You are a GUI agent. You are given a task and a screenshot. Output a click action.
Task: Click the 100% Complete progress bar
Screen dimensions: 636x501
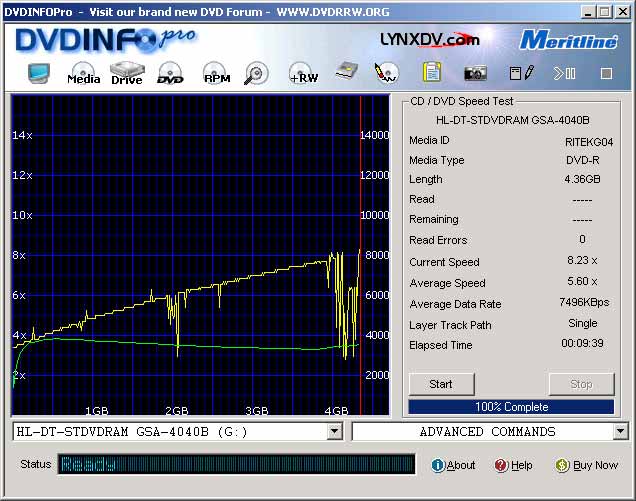point(511,407)
